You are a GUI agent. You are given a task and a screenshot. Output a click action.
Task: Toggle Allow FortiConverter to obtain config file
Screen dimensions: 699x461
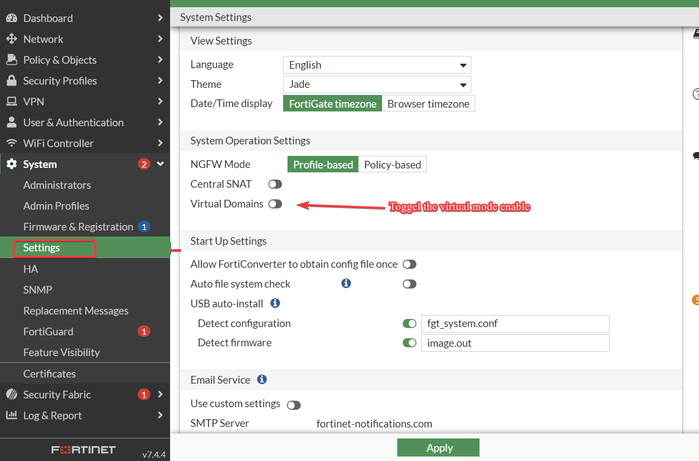click(x=409, y=264)
